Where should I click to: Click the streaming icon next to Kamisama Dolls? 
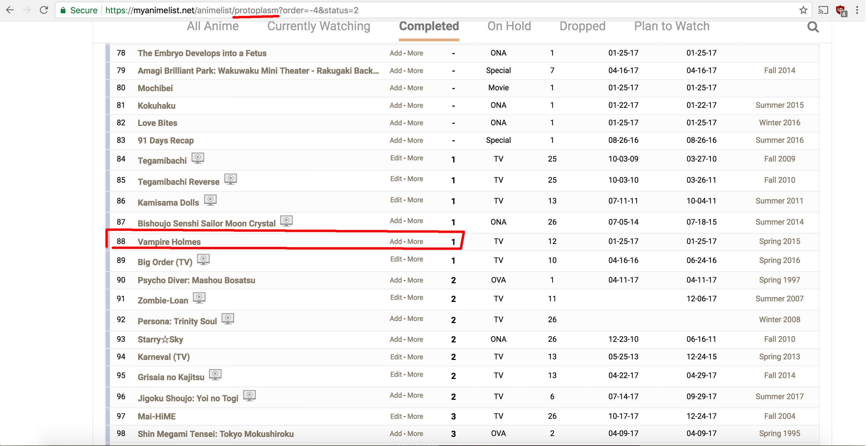tap(210, 200)
